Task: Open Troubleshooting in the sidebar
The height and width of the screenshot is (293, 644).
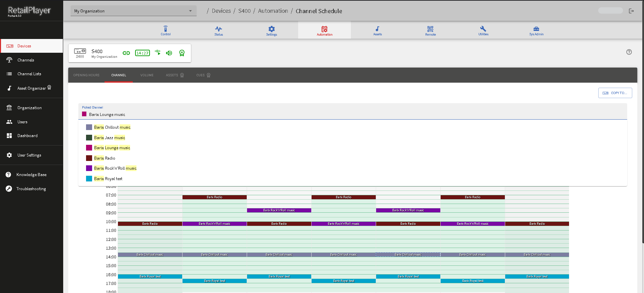Action: coord(31,189)
